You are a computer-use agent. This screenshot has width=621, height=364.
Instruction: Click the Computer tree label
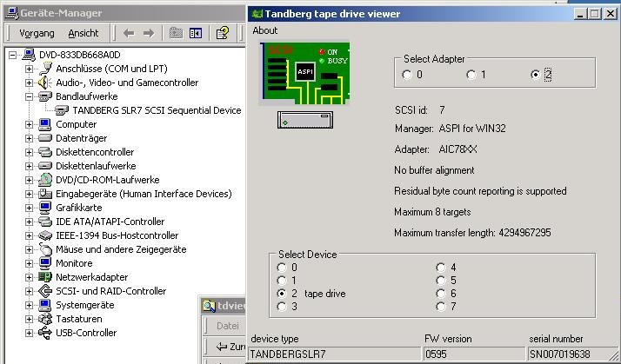(76, 124)
